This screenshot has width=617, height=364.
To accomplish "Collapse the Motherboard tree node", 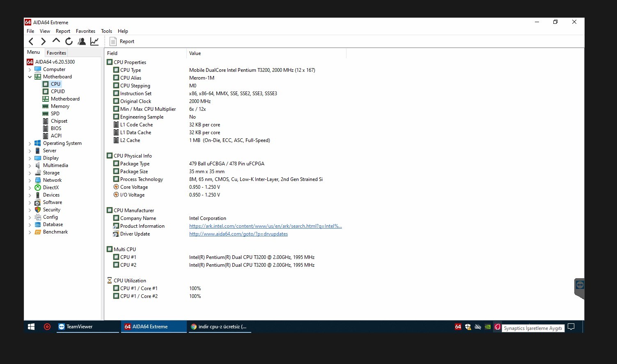I will [x=30, y=77].
